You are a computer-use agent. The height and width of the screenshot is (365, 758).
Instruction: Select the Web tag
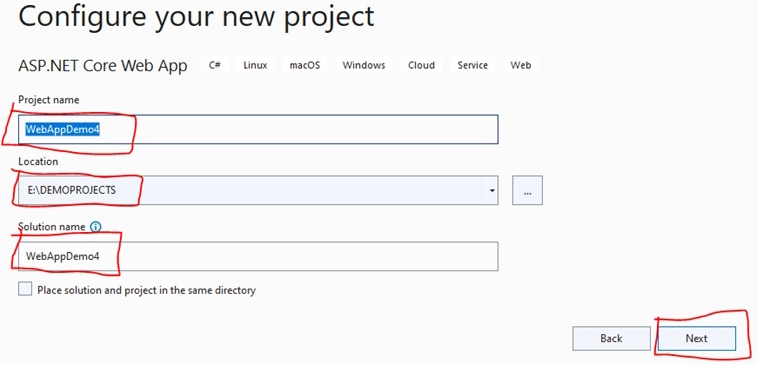tap(521, 65)
